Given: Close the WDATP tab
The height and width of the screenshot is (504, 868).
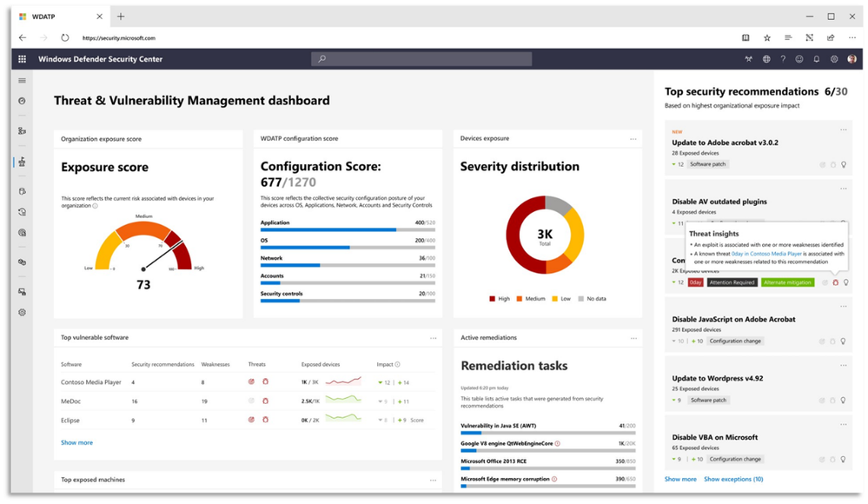Looking at the screenshot, I should (x=100, y=17).
